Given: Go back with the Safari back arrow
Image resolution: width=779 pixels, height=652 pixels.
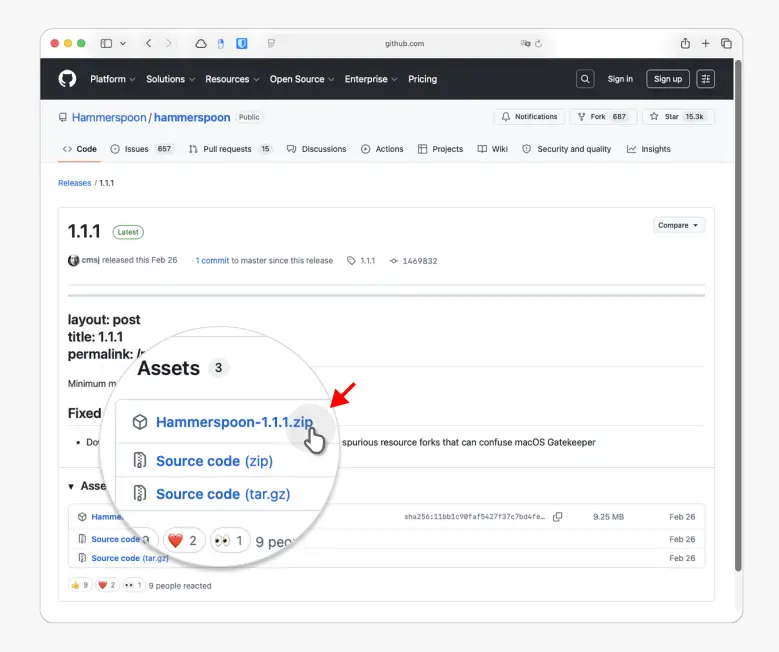Looking at the screenshot, I should pyautogui.click(x=149, y=43).
